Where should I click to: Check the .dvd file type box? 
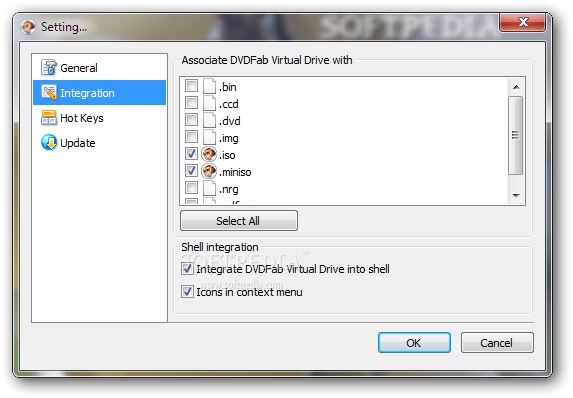pos(191,120)
